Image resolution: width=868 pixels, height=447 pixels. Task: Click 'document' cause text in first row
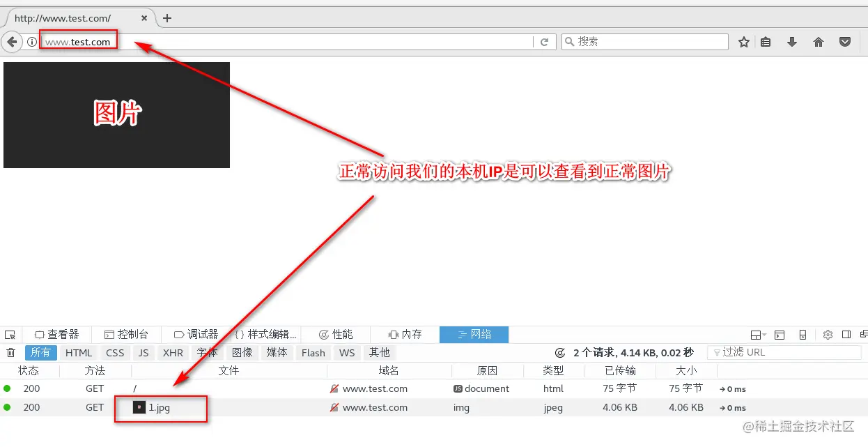[x=487, y=388]
